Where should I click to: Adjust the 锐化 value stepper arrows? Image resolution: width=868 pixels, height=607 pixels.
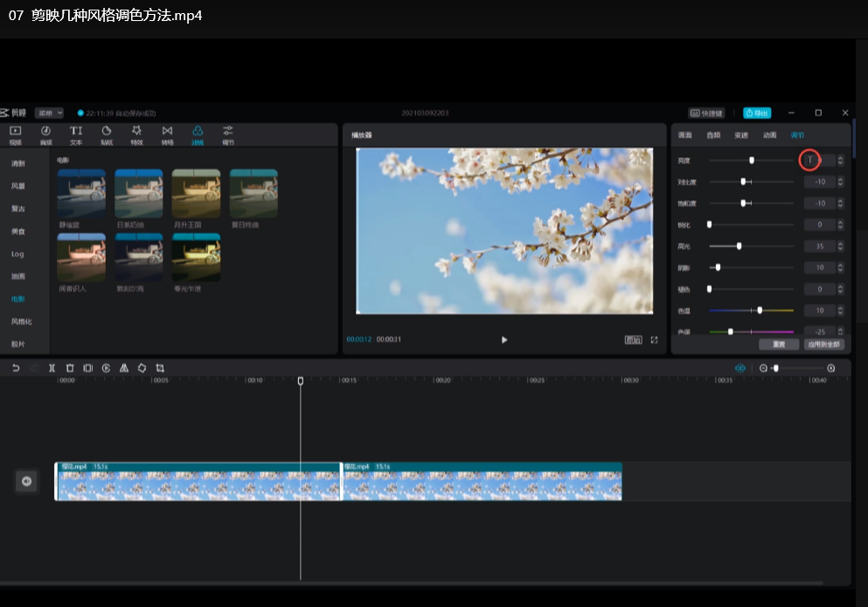click(x=840, y=224)
